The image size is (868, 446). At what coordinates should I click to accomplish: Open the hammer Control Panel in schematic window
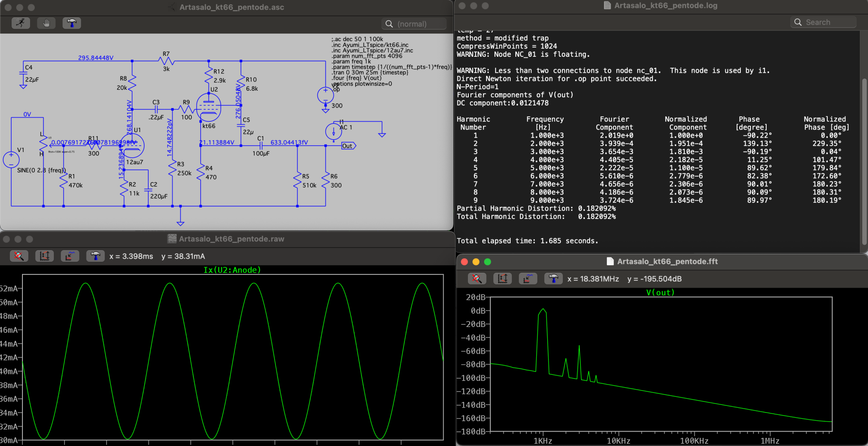pyautogui.click(x=72, y=23)
